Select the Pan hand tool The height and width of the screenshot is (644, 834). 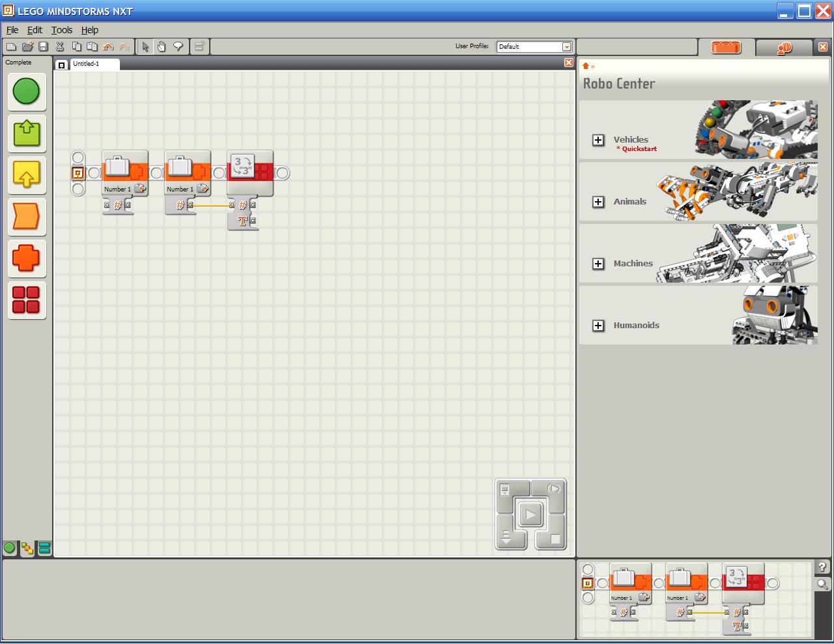[162, 46]
